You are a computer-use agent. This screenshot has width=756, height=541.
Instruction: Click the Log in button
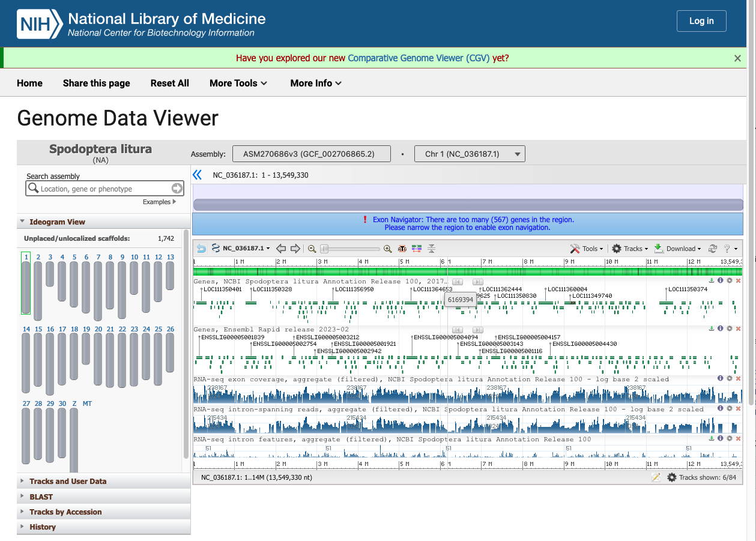pos(701,21)
